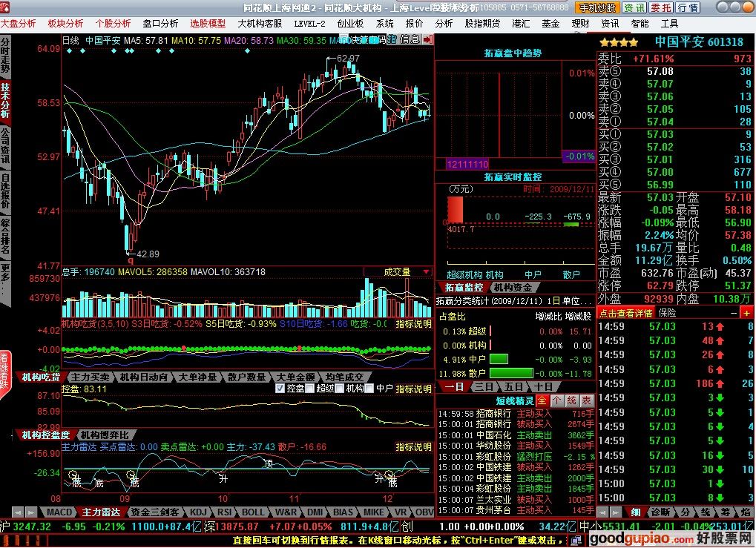Click the left scroll arrow beside MACD tab
Image resolution: width=756 pixels, height=548 pixels.
tap(18, 512)
